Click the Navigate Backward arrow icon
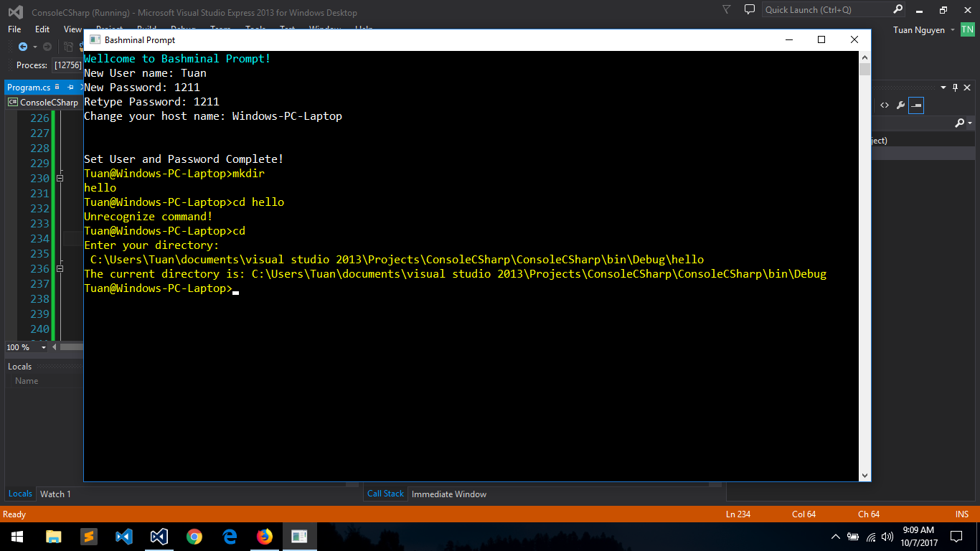Image resolution: width=980 pixels, height=551 pixels. pyautogui.click(x=23, y=47)
